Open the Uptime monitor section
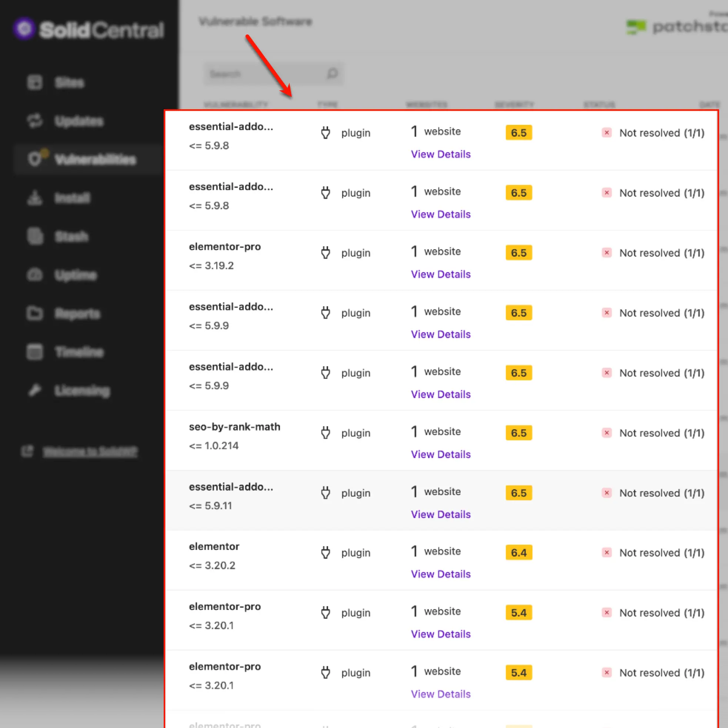The image size is (728, 728). [x=76, y=275]
